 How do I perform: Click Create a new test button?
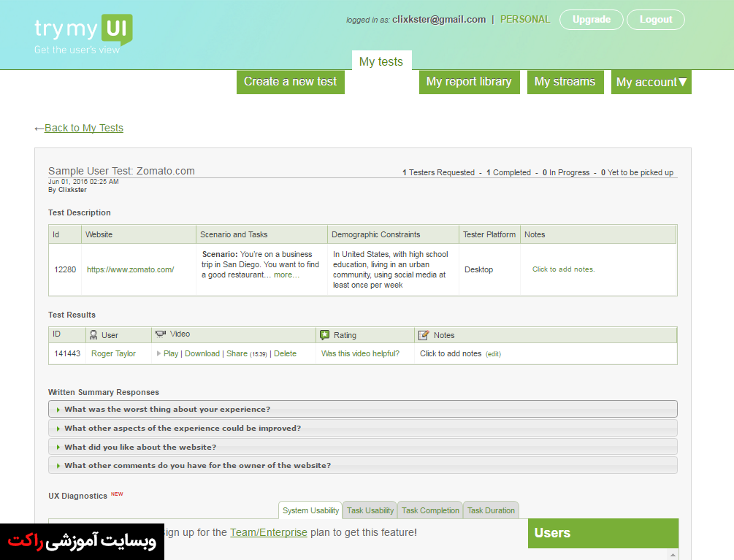290,82
